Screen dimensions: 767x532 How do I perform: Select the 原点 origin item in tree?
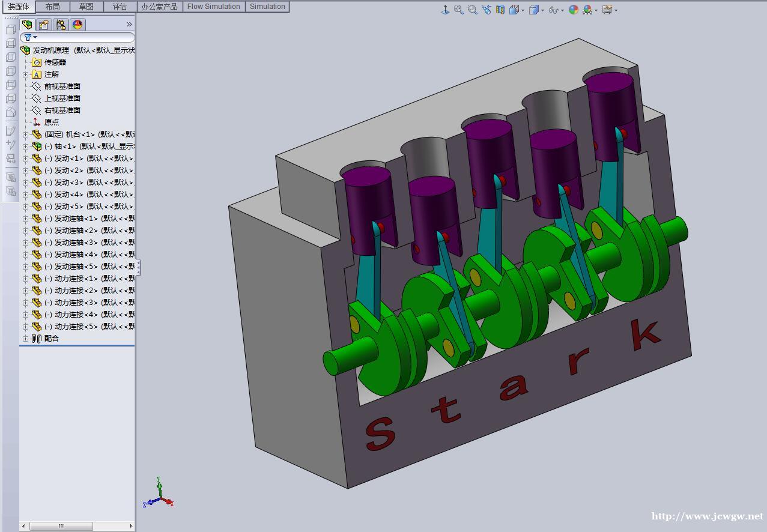[x=52, y=122]
